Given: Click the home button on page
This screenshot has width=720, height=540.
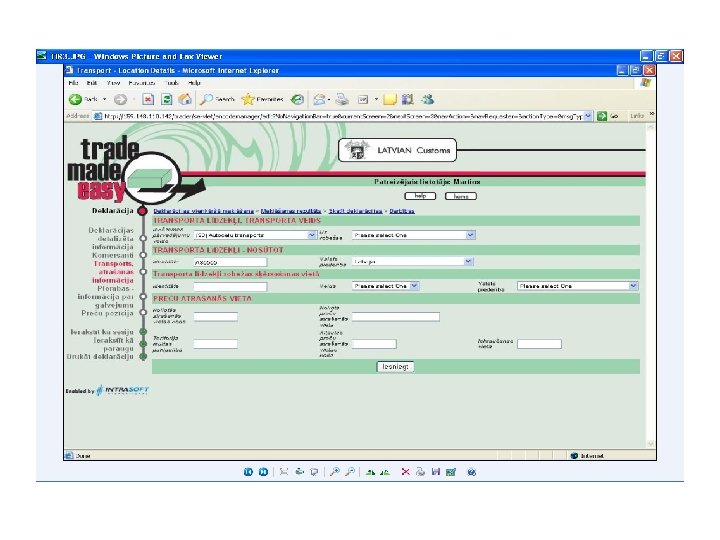Looking at the screenshot, I should tap(461, 196).
